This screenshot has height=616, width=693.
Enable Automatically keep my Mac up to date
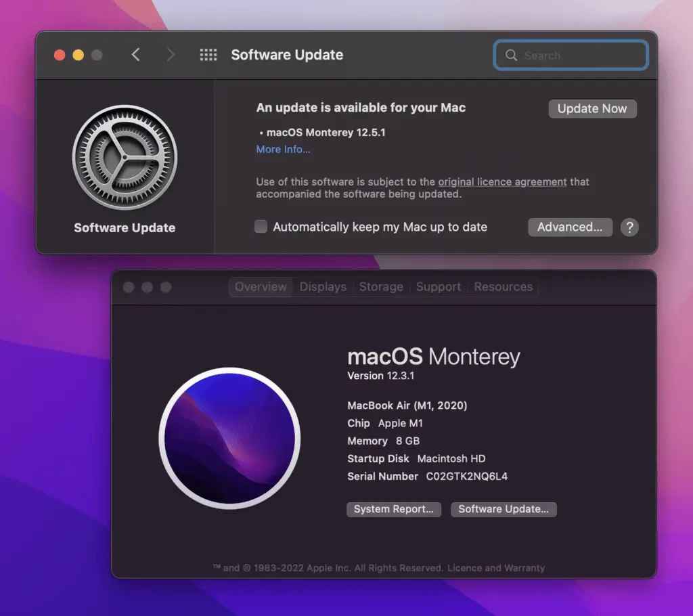tap(261, 227)
